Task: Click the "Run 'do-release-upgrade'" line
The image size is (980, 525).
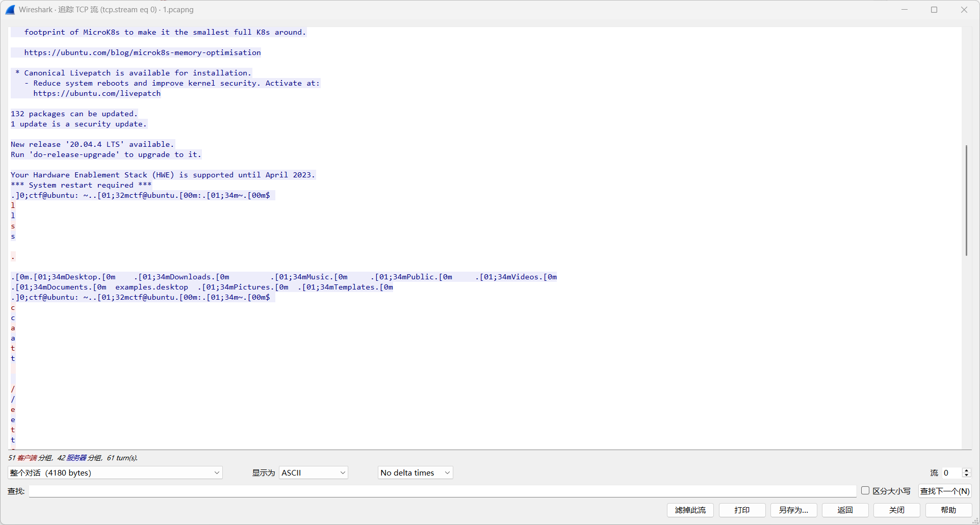Action: pos(106,154)
